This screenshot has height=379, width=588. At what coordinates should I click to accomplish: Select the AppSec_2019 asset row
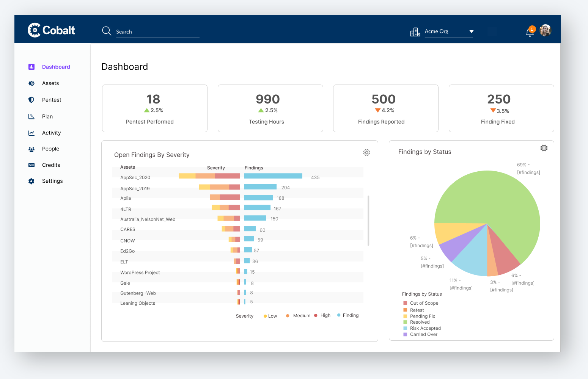(237, 188)
